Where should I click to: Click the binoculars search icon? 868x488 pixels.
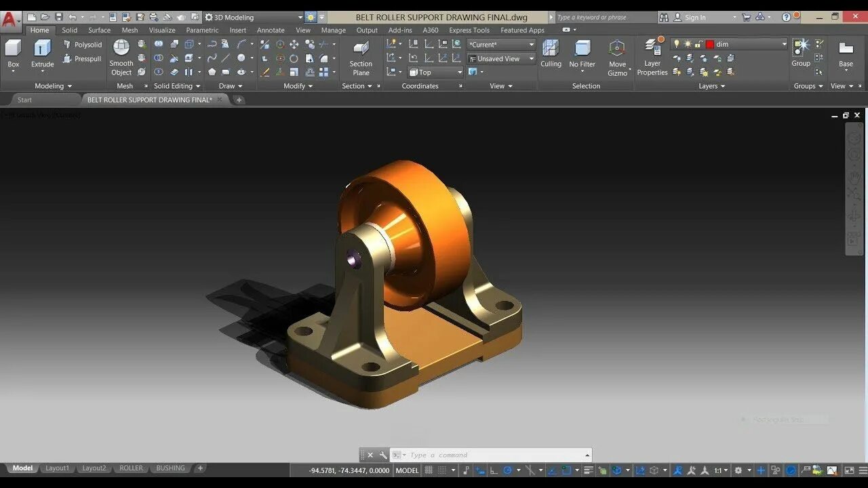coord(664,17)
